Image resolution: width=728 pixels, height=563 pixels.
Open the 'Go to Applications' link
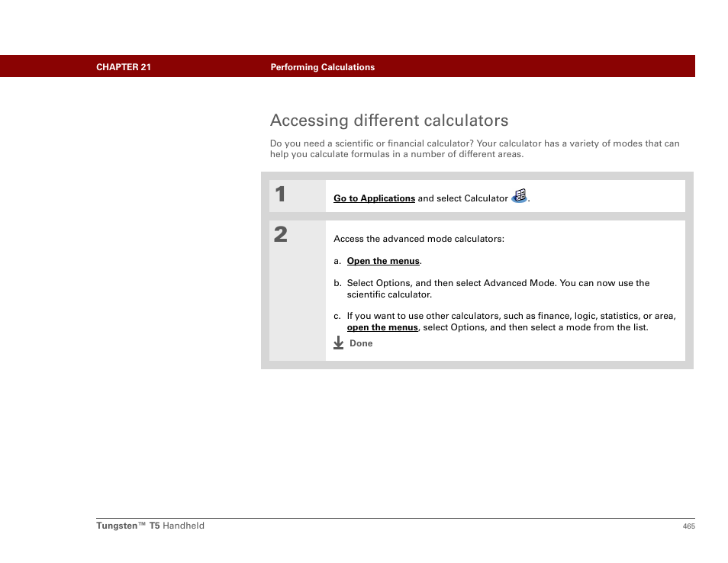coord(374,198)
